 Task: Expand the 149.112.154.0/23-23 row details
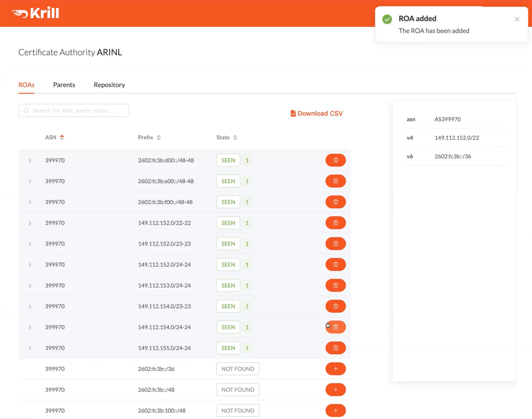click(x=30, y=306)
